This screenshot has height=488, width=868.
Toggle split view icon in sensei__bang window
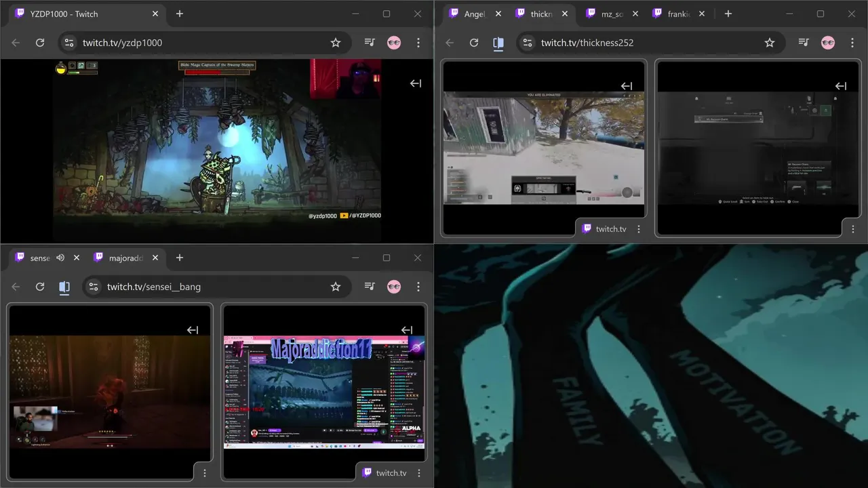[x=64, y=287]
